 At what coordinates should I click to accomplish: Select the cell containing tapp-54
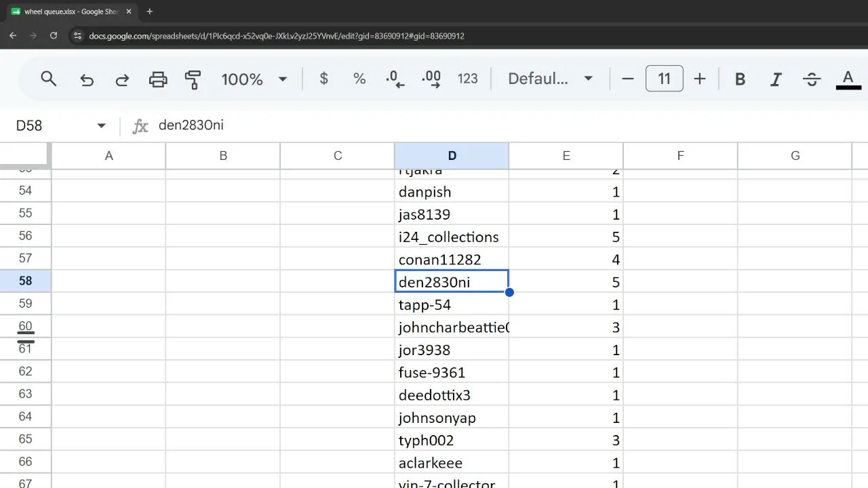click(x=452, y=305)
